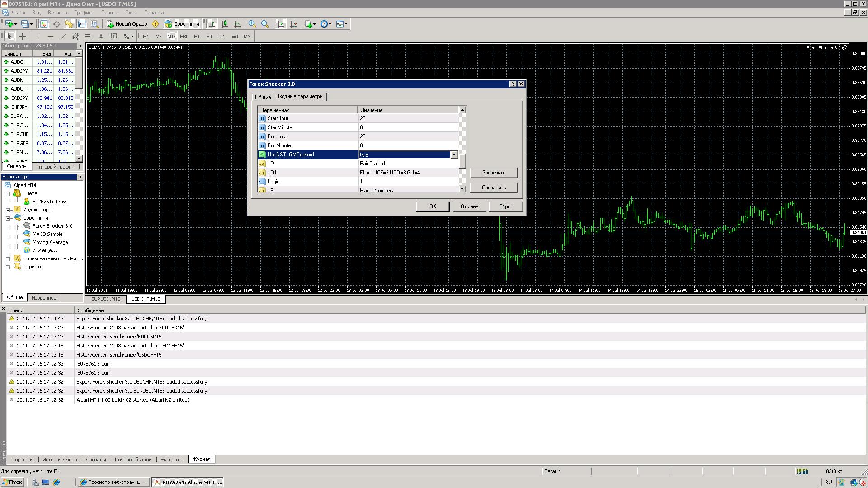Viewport: 868px width, 488px height.
Task: Click the OK button in dialog
Action: (433, 206)
